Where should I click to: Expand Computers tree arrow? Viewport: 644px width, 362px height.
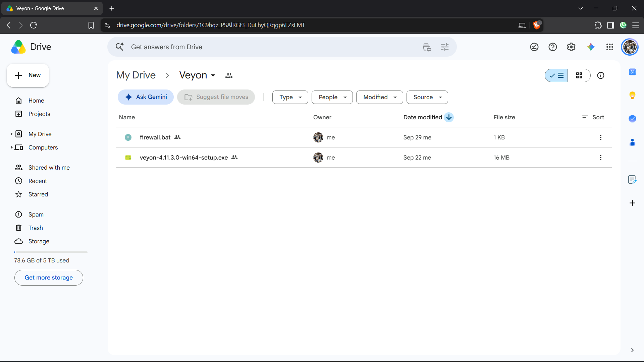coord(12,147)
